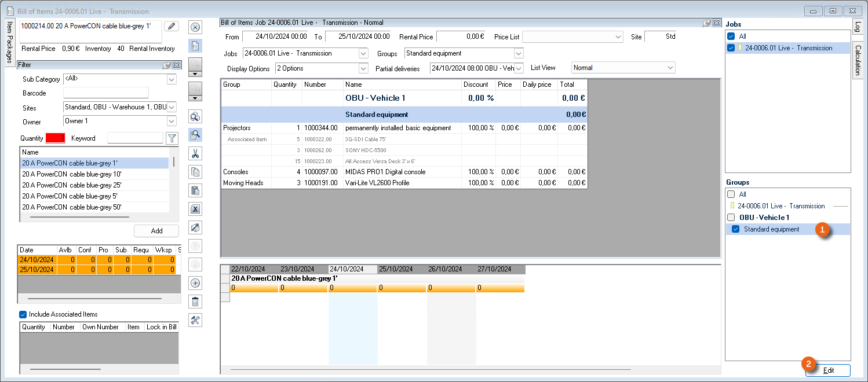This screenshot has width=868, height=382.
Task: Switch to the Calculation side tab
Action: coord(858,60)
